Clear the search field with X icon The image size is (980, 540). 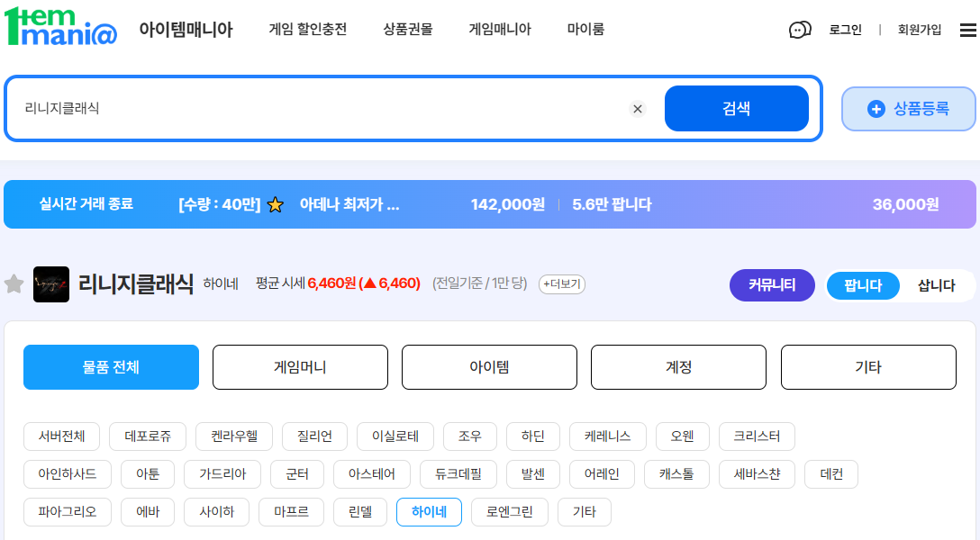[638, 109]
